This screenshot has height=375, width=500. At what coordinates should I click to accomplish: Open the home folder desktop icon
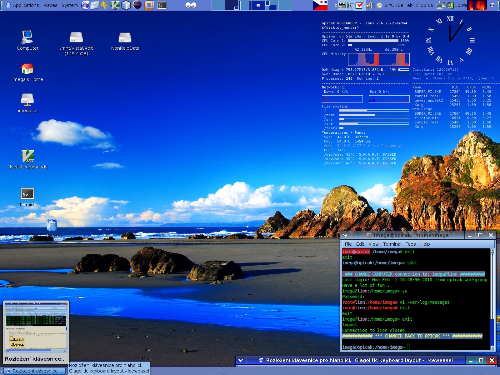pos(27,68)
